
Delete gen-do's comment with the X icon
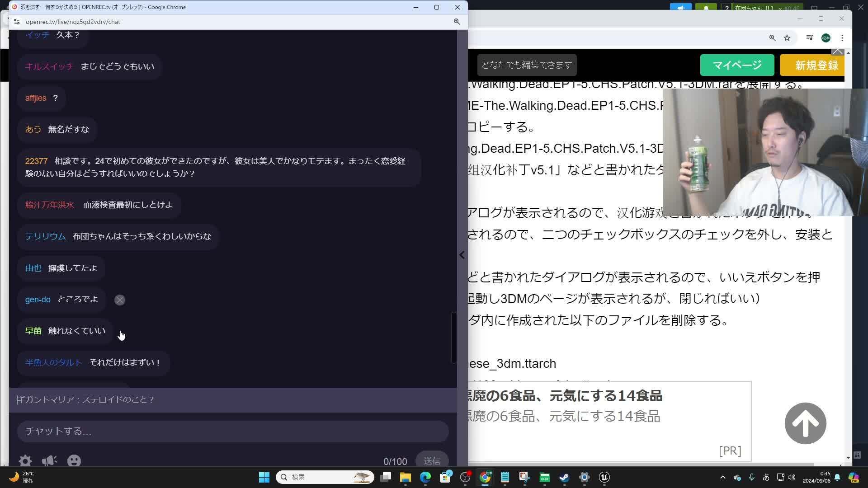pos(120,300)
